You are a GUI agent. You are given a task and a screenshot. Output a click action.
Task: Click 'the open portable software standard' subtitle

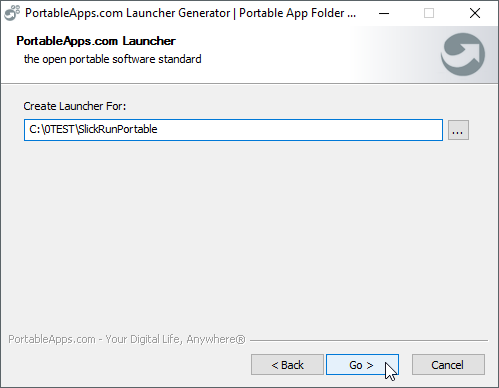point(113,59)
